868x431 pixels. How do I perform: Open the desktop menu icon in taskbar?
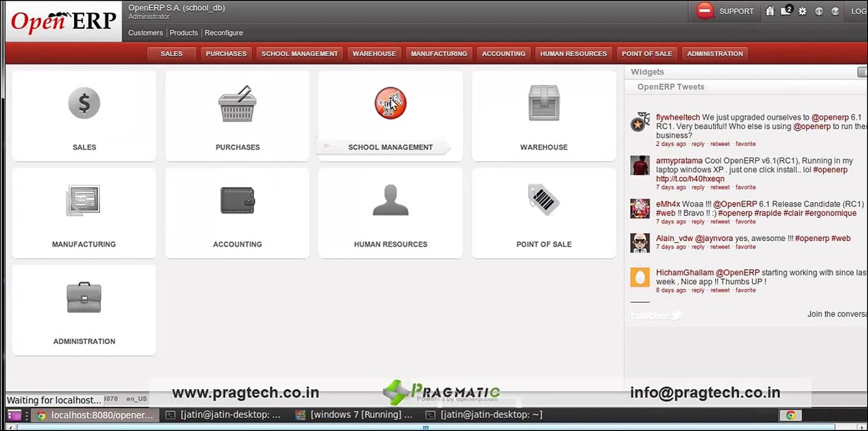(14, 415)
